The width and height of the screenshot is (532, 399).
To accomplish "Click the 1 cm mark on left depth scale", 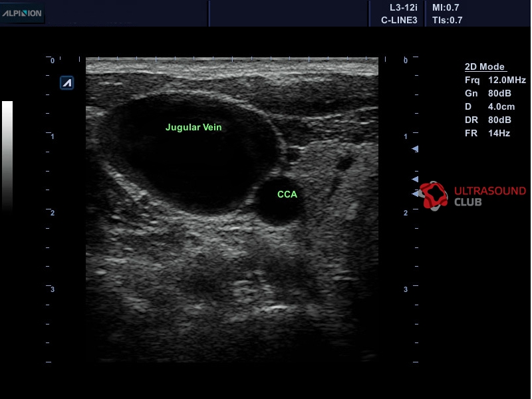I will (x=53, y=136).
